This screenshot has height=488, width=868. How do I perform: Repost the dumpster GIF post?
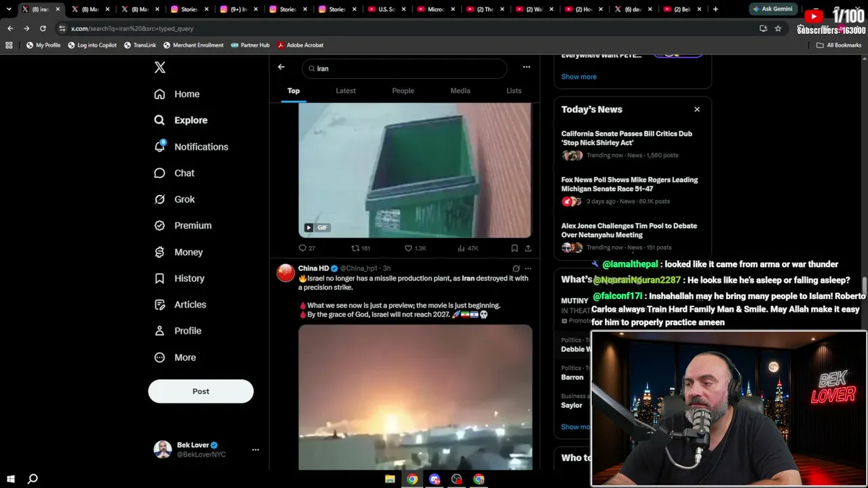coord(361,248)
